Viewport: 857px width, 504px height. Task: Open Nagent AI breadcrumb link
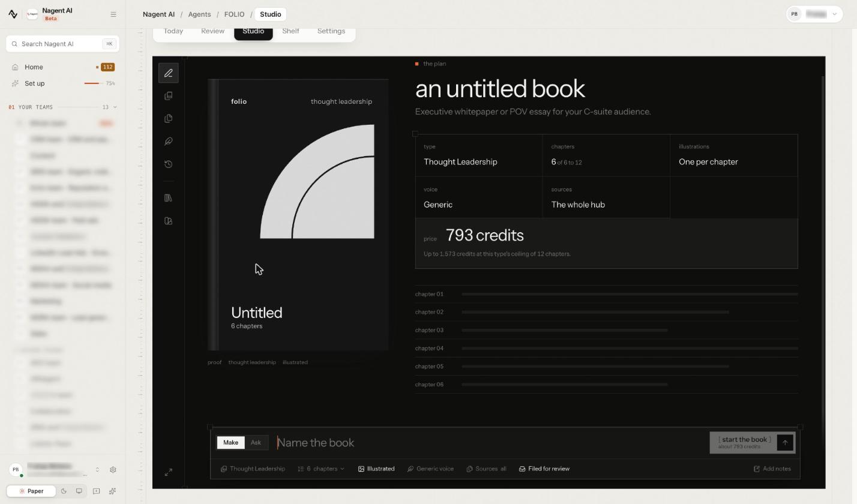(158, 14)
